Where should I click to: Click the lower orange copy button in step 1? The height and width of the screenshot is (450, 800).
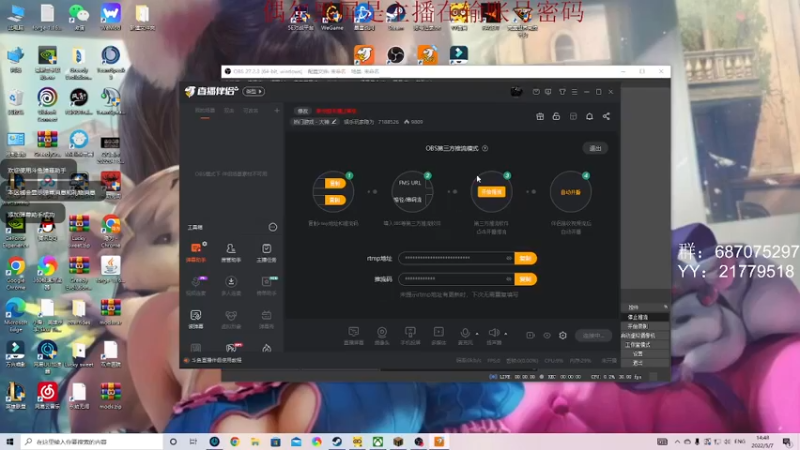tap(335, 200)
